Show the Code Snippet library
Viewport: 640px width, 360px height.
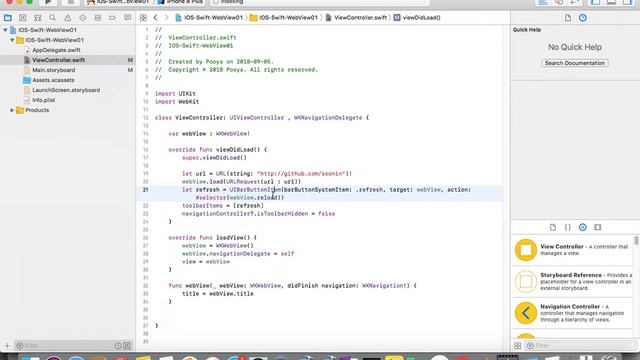click(x=567, y=227)
